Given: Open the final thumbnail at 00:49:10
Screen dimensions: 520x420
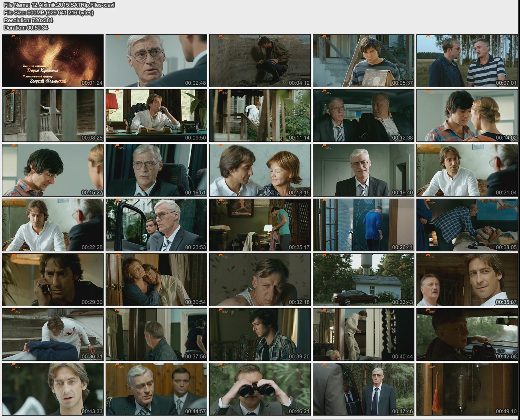Looking at the screenshot, I should coord(467,389).
